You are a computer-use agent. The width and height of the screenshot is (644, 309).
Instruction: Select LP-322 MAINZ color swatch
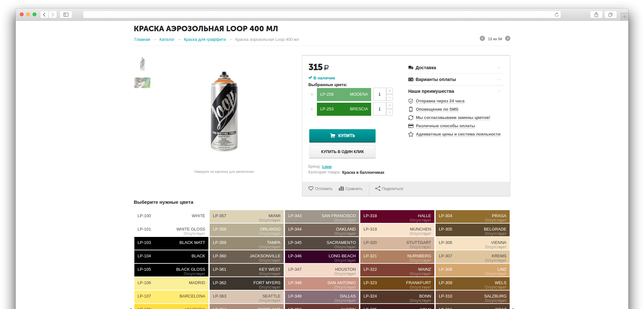point(397,270)
